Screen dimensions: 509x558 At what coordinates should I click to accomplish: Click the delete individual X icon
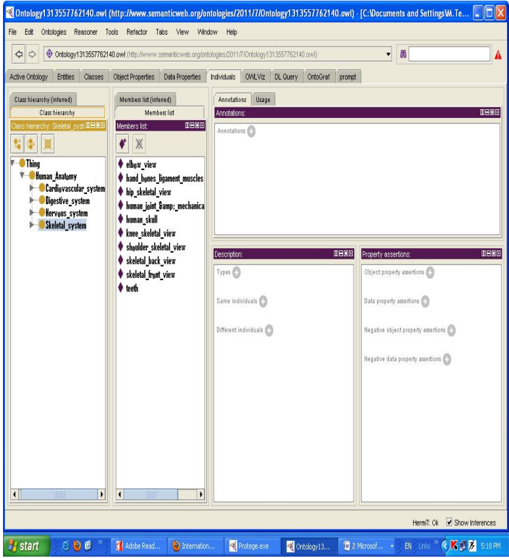point(139,144)
